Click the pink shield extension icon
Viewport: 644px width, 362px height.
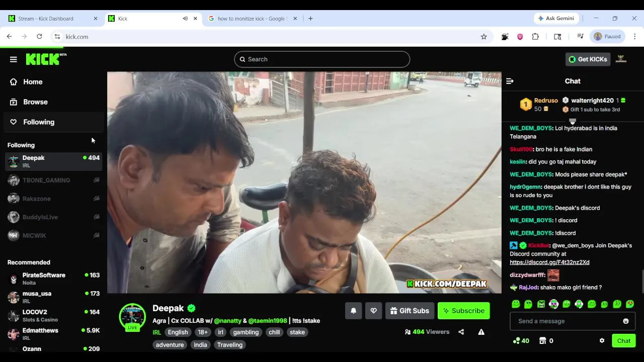[x=520, y=37]
